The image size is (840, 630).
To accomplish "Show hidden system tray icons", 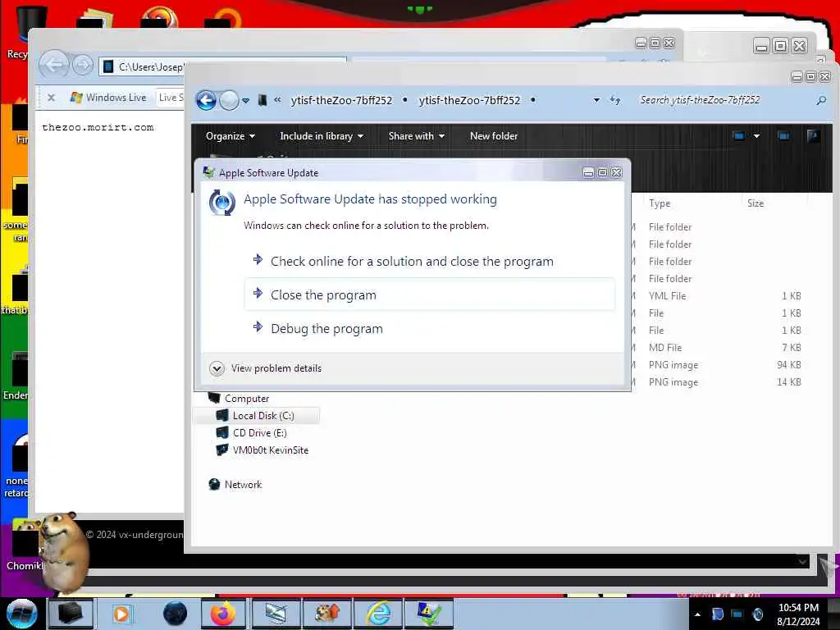I will coord(697,614).
